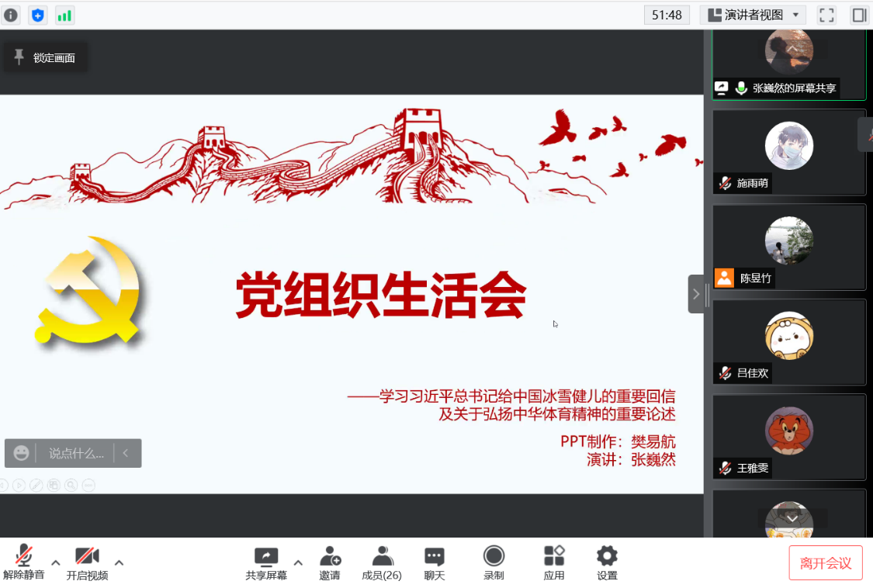Collapse the quick chat box arrow
This screenshot has height=588, width=873.
pyautogui.click(x=126, y=453)
